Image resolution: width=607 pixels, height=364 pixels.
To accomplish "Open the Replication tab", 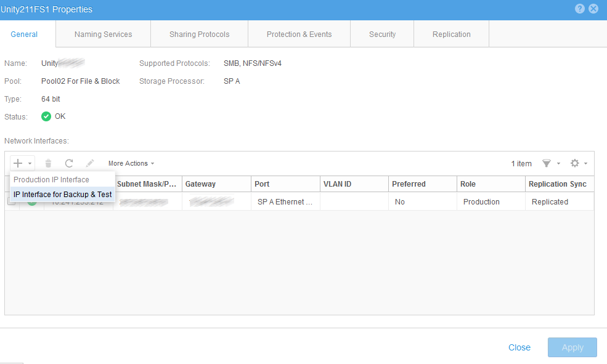I will (451, 34).
